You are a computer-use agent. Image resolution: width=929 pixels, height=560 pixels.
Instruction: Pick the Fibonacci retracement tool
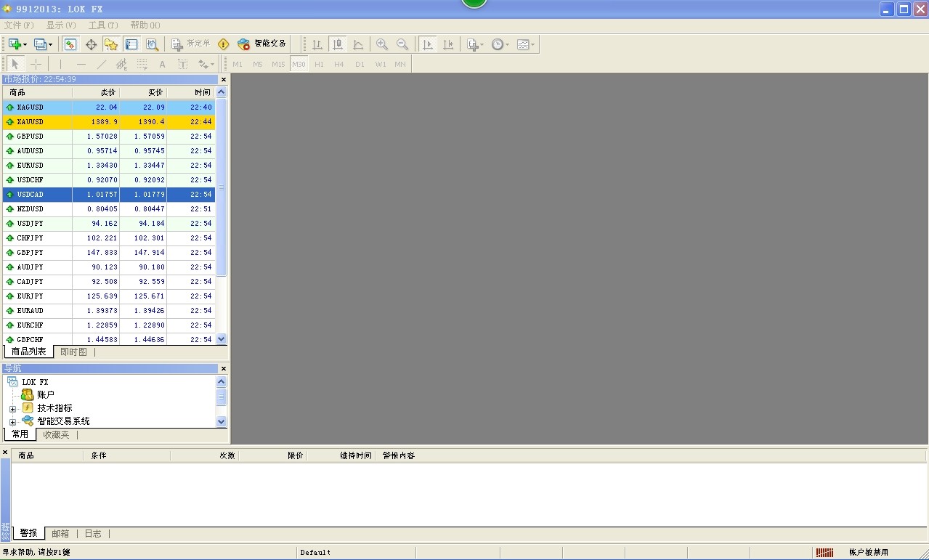(142, 64)
